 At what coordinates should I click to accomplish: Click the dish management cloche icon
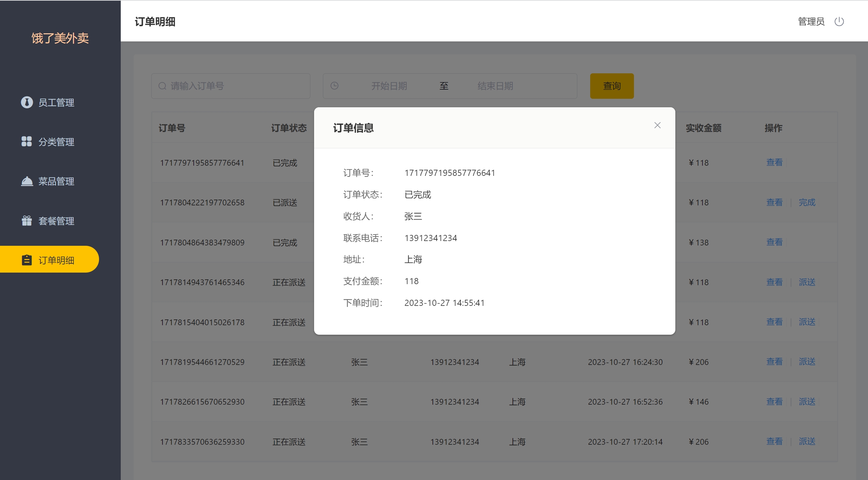tap(27, 181)
